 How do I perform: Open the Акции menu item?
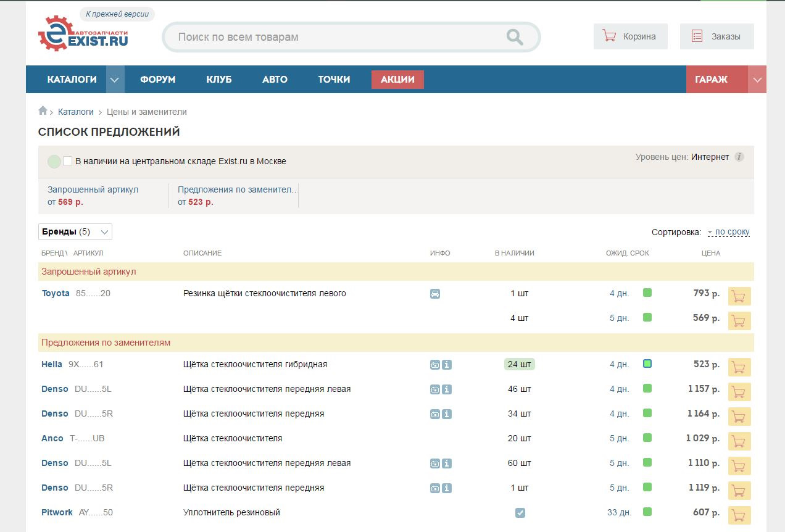click(397, 80)
